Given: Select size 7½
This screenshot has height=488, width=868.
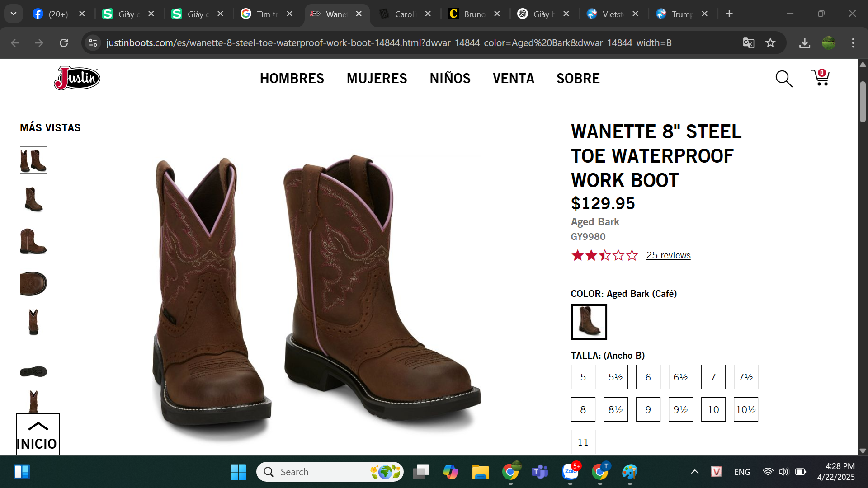Looking at the screenshot, I should pos(745,377).
